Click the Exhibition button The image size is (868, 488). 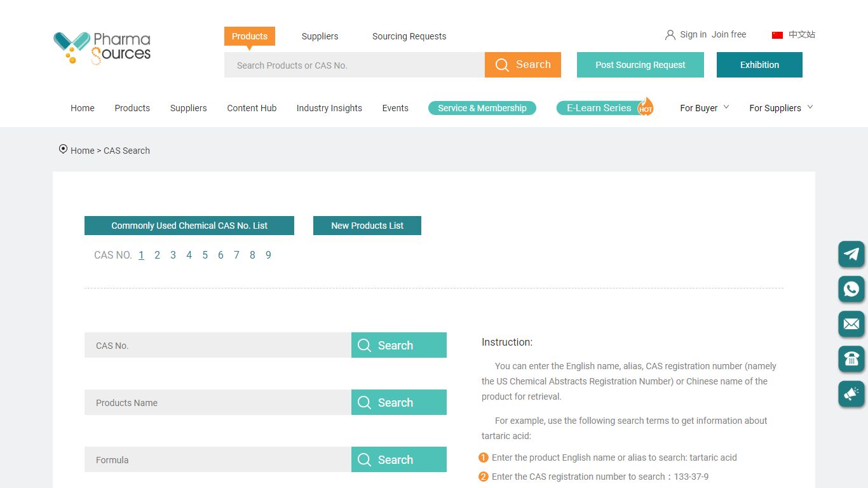759,65
